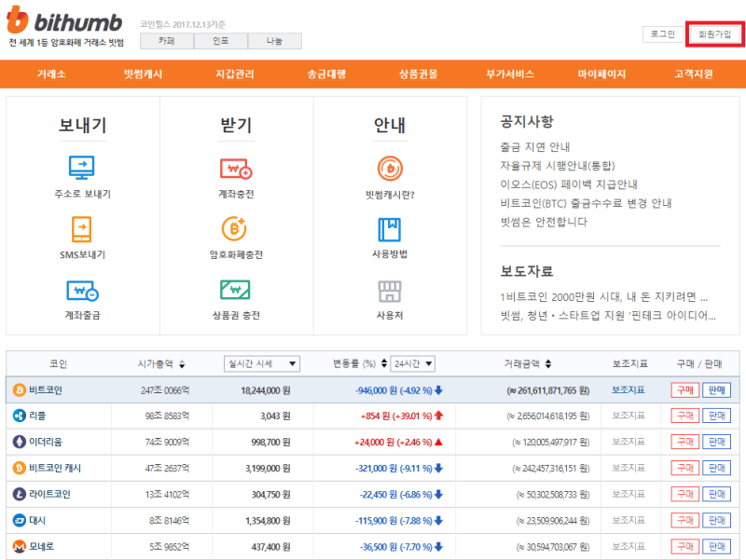746x560 pixels.
Task: Select the 247조 0066억 market cap
Action: [165, 390]
